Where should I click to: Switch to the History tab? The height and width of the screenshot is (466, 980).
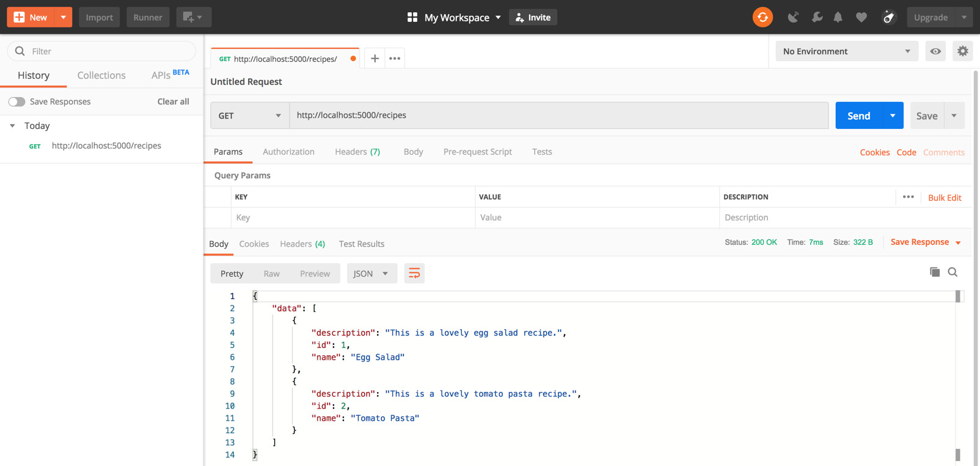34,75
